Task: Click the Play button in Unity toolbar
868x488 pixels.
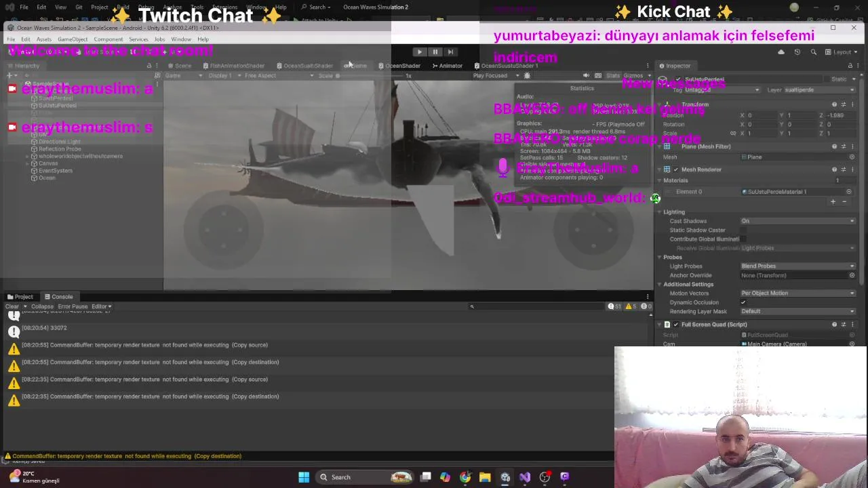Action: (419, 52)
